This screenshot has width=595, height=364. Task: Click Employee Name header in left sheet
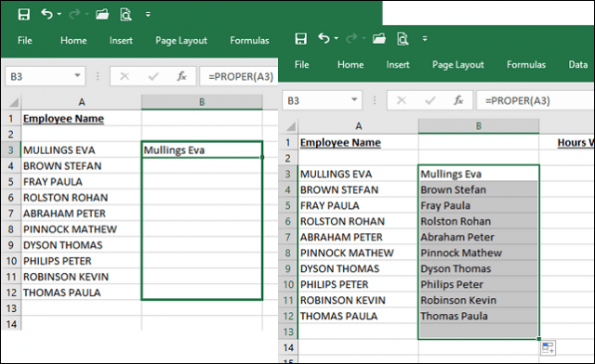pyautogui.click(x=63, y=119)
